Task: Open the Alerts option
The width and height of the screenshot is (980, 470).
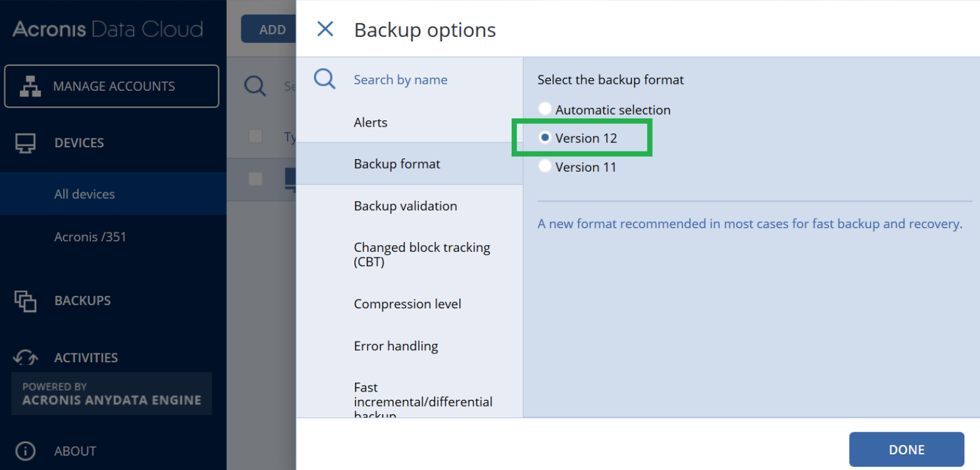Action: point(409,122)
